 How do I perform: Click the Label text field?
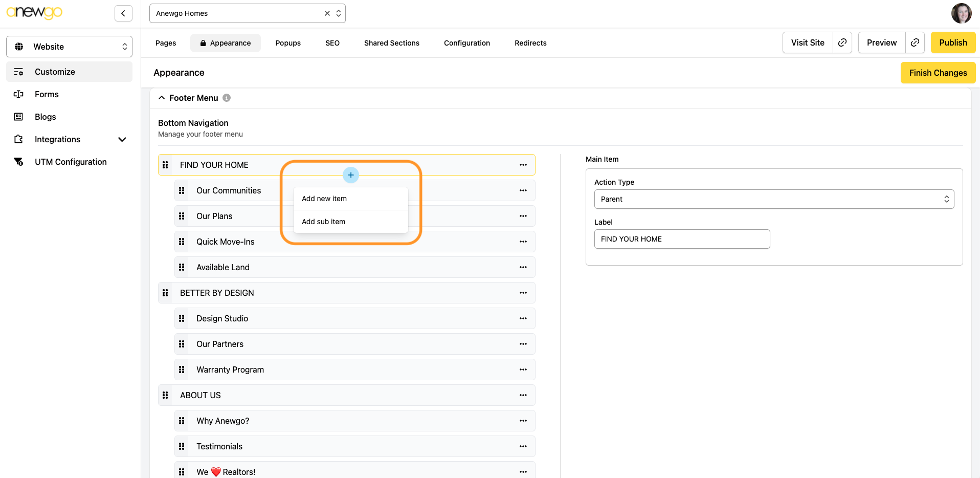pyautogui.click(x=681, y=239)
